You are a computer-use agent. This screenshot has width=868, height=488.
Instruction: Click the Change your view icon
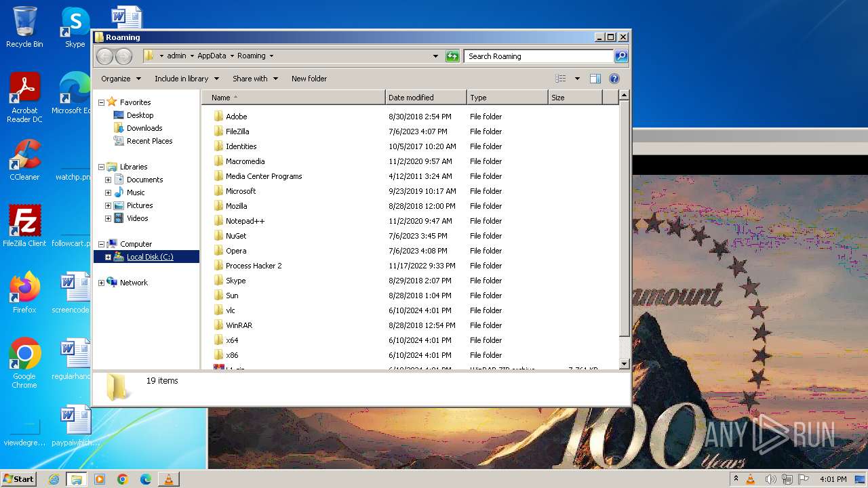click(x=560, y=79)
